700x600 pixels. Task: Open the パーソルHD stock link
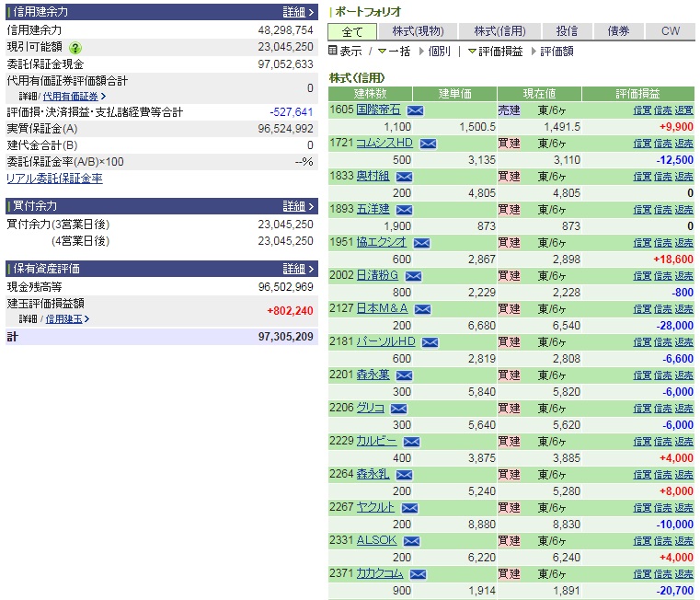coord(385,341)
